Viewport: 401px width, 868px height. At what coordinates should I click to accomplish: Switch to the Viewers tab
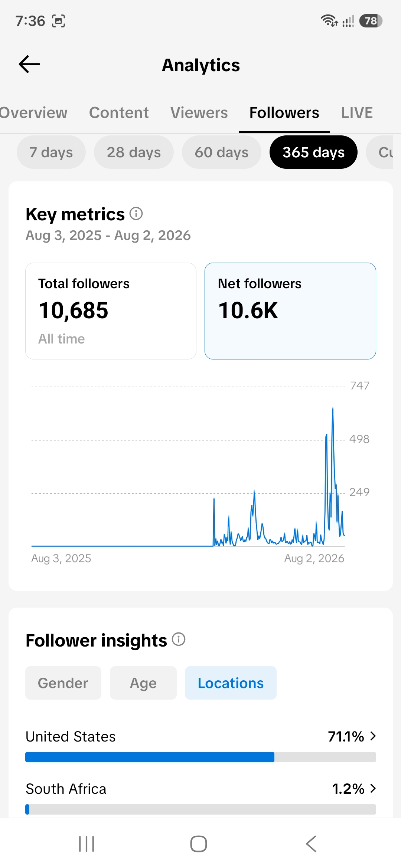coord(199,113)
